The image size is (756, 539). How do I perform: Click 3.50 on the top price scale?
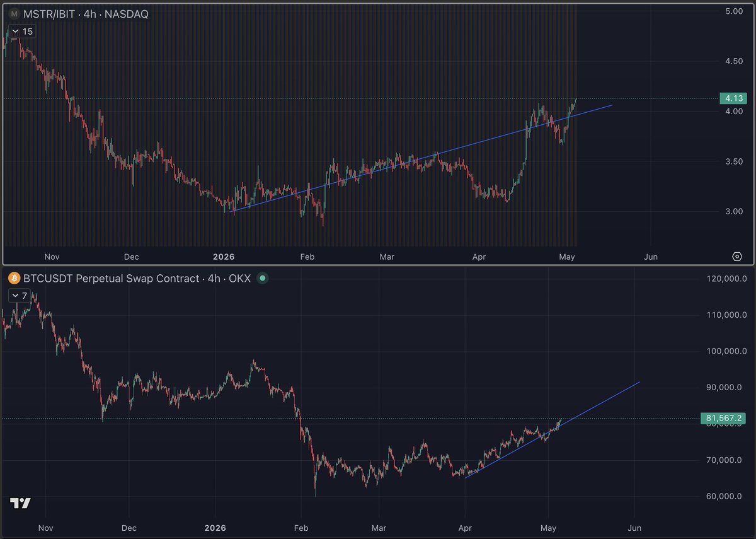tap(734, 161)
